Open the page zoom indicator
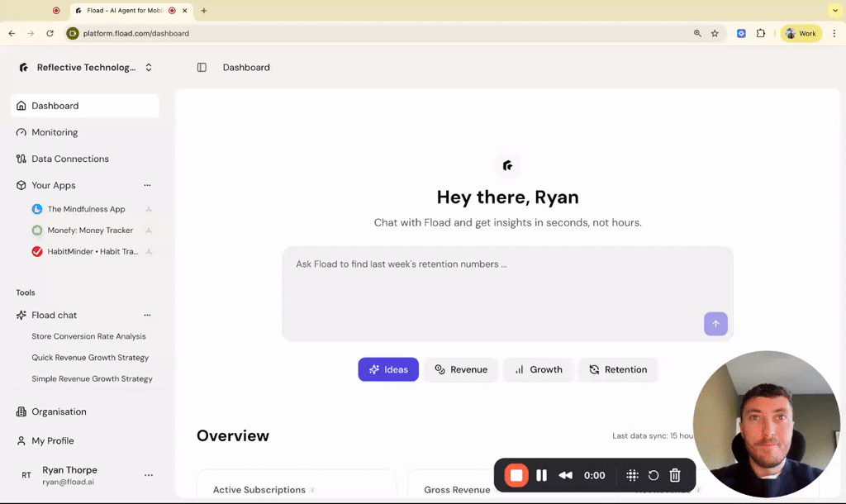This screenshot has height=504, width=846. tap(697, 33)
